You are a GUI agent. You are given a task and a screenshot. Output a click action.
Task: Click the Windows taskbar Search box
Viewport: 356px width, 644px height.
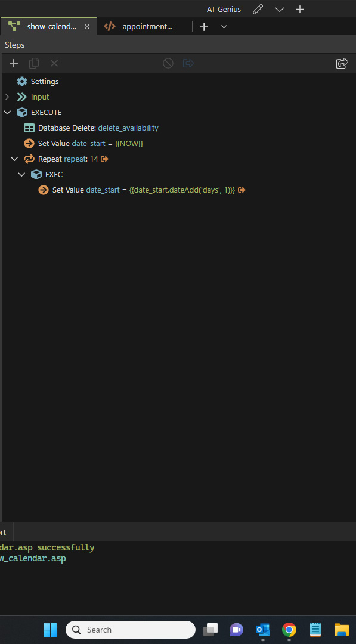[x=131, y=630]
